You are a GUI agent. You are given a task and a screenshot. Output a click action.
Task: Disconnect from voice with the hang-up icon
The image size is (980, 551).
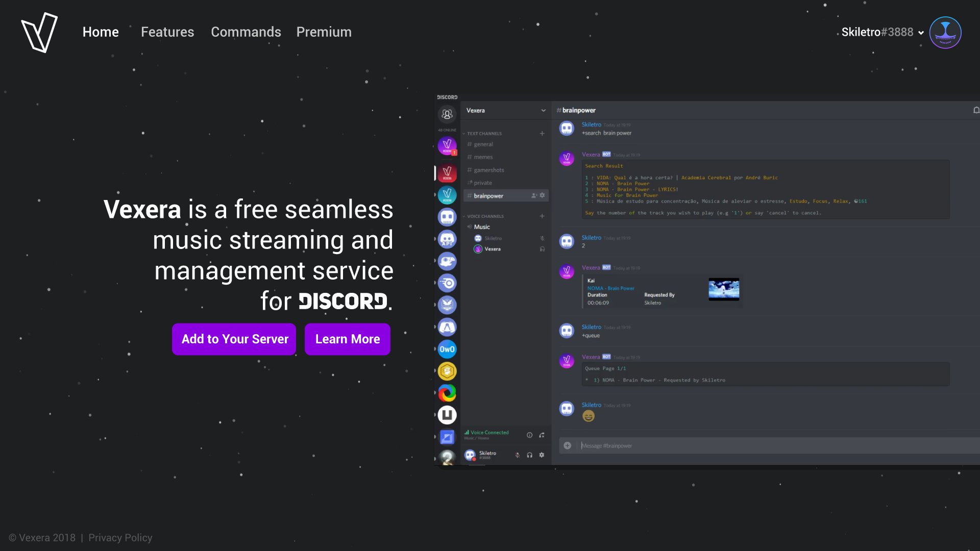point(542,435)
